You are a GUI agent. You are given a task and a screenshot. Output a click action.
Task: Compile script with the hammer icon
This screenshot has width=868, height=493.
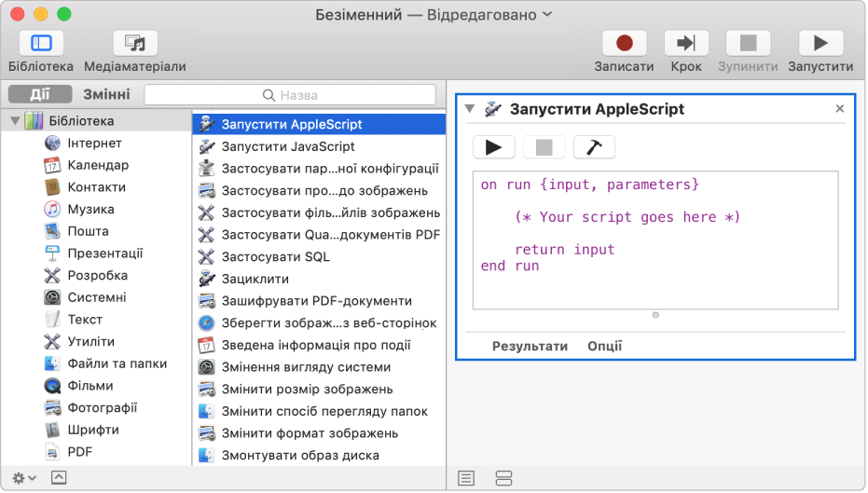(x=594, y=147)
